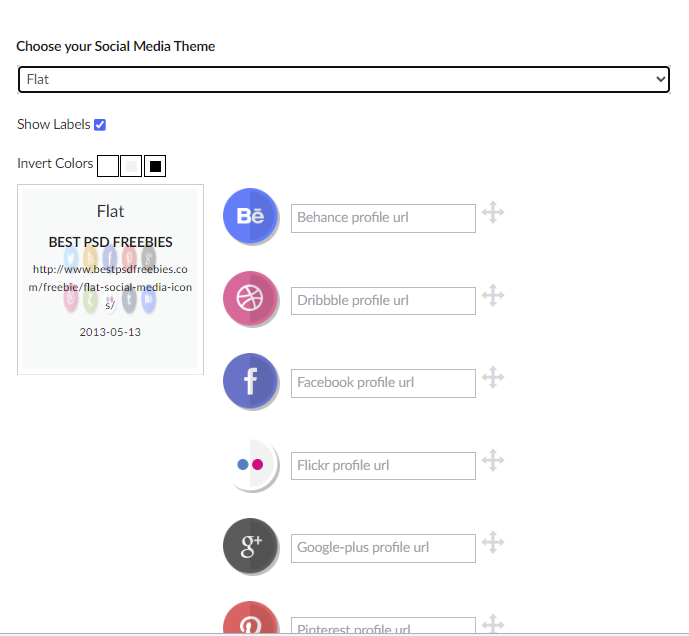Click the 2013-05-13 date text
Image resolution: width=689 pixels, height=636 pixels.
[x=110, y=332]
